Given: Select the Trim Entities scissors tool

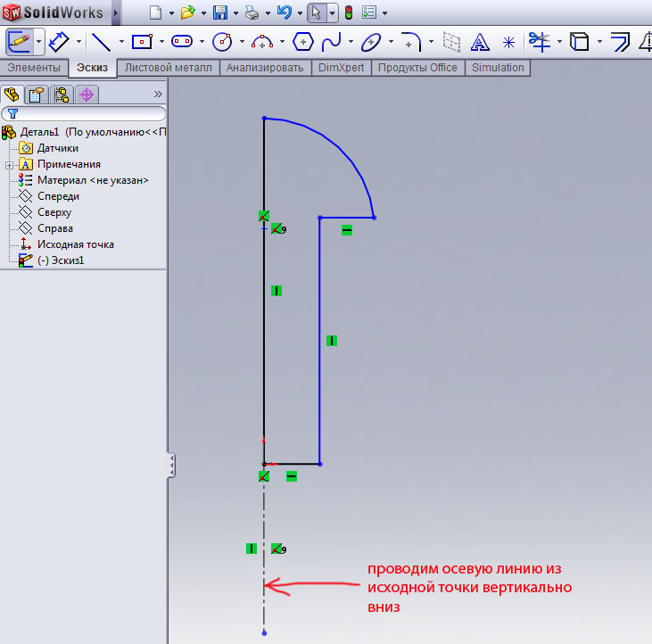Looking at the screenshot, I should pos(538,41).
